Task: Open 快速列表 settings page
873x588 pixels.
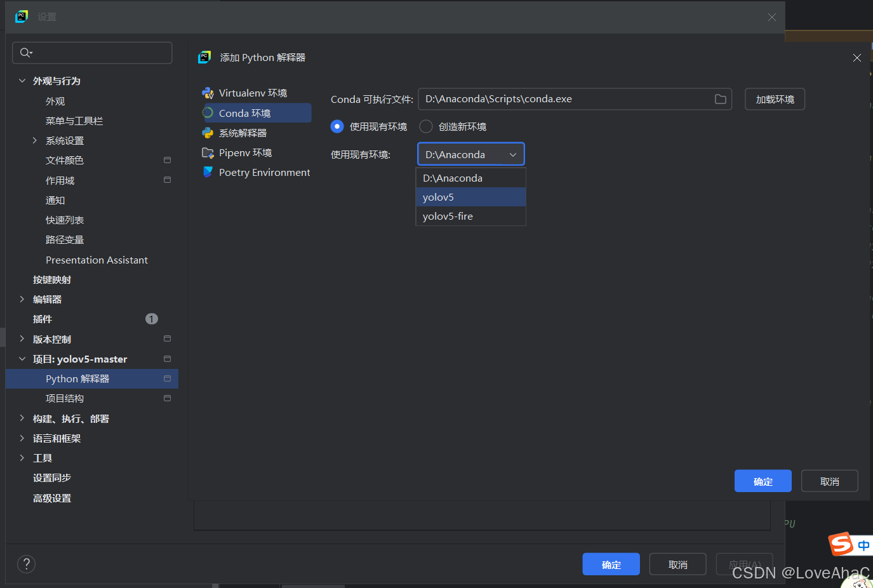Action: click(x=65, y=220)
